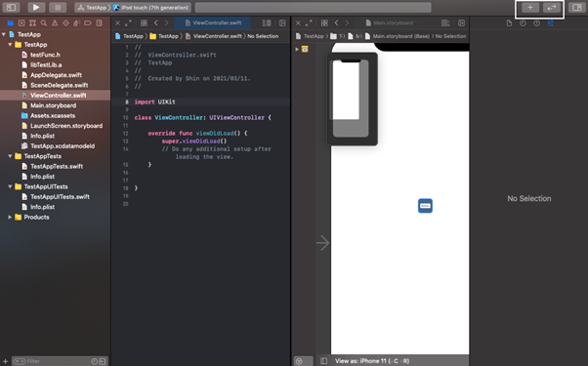Open AppDelegate.swift in navigator

coord(56,75)
